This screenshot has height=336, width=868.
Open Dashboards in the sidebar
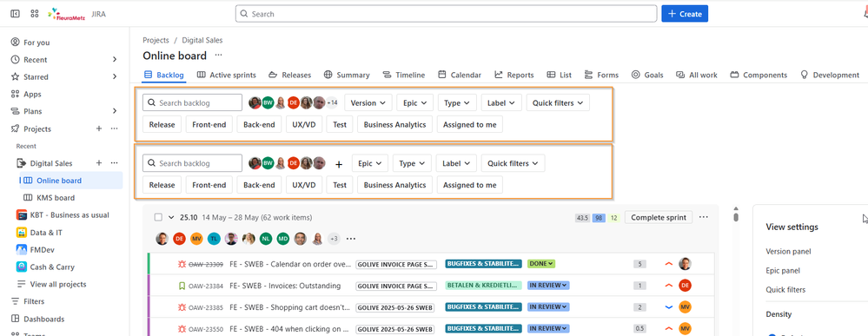click(x=43, y=319)
